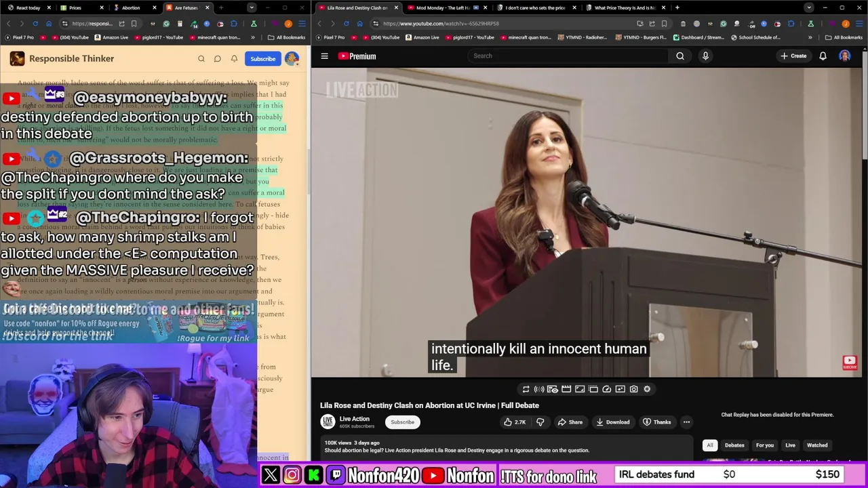Select the All filter chip
The width and height of the screenshot is (868, 488).
tap(710, 445)
